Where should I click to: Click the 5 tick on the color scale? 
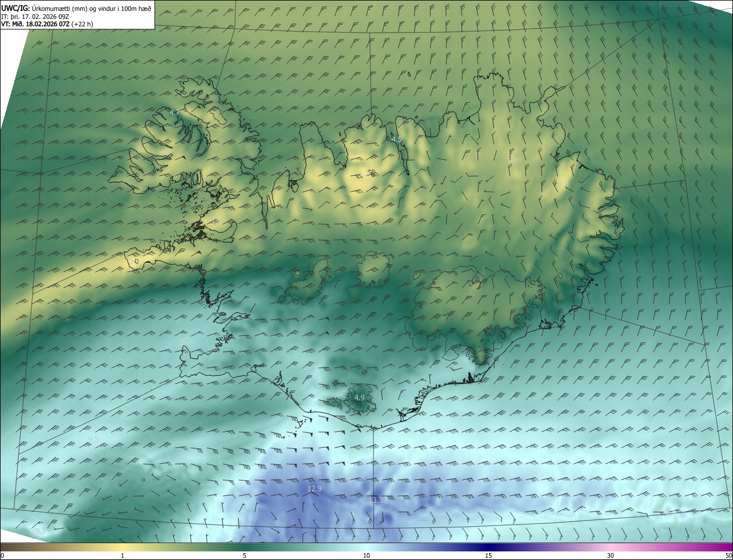[245, 555]
